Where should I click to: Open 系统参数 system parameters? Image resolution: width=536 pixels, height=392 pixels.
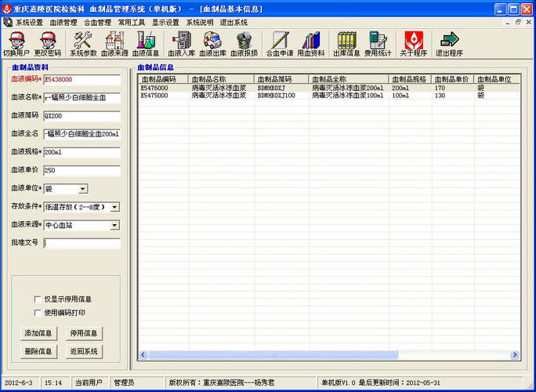(x=83, y=44)
